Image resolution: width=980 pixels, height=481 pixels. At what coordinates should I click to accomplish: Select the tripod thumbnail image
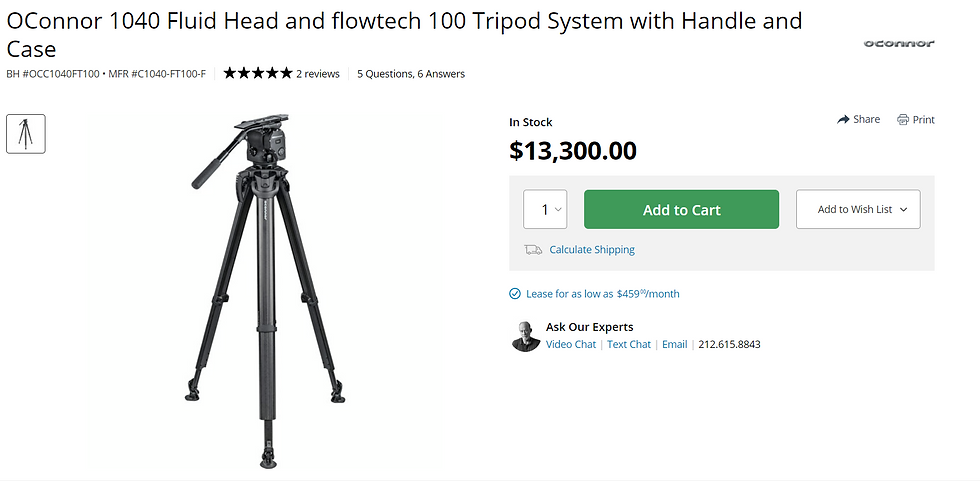coord(26,134)
